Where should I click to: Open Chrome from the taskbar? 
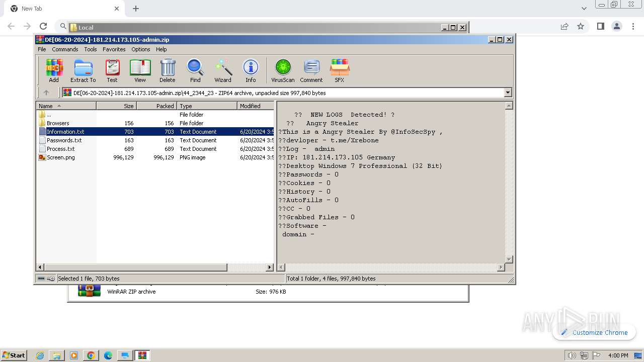[x=91, y=355]
